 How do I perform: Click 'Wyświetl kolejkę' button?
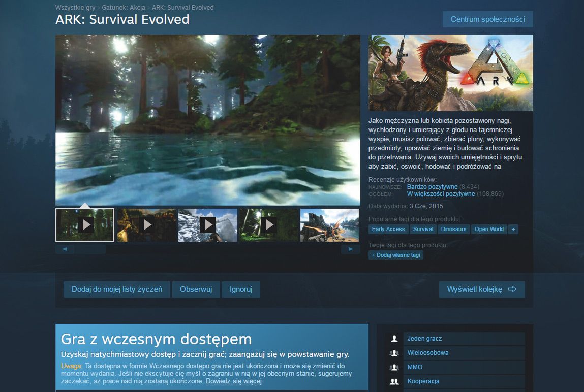pyautogui.click(x=482, y=289)
